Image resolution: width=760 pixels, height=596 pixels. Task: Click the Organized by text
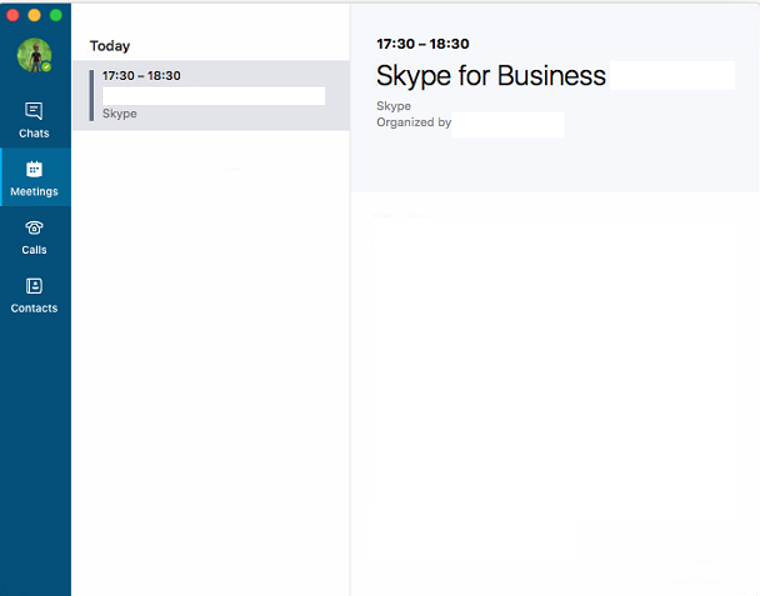[413, 122]
